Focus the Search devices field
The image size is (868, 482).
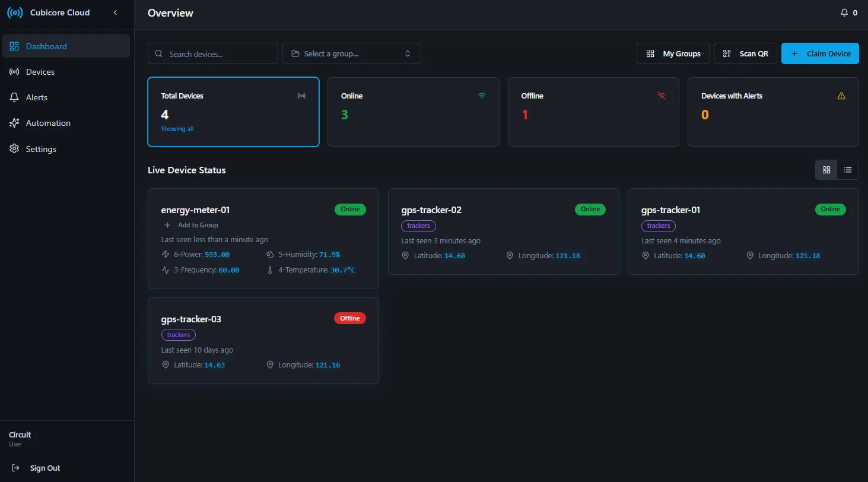(213, 53)
